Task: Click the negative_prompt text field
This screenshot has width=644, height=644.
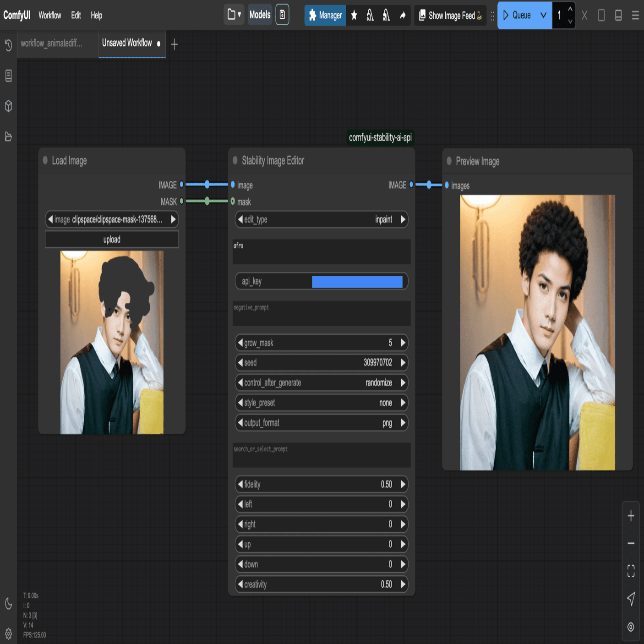Action: coord(322,313)
